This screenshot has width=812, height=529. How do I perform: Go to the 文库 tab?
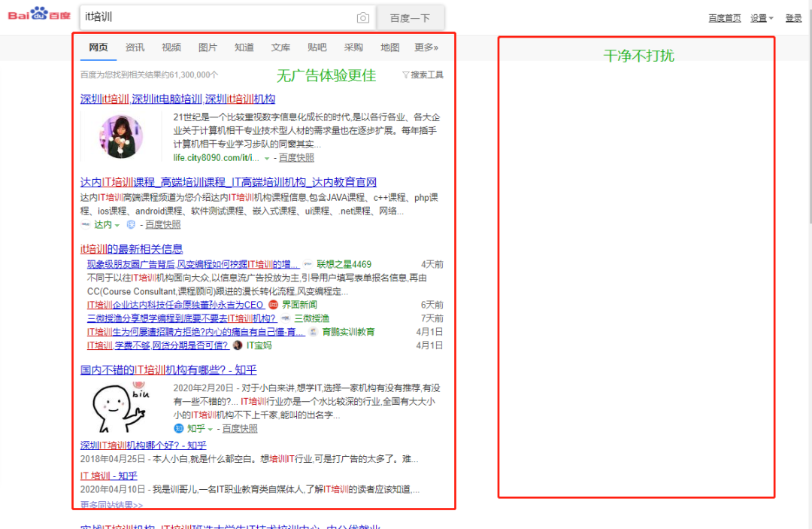click(280, 47)
